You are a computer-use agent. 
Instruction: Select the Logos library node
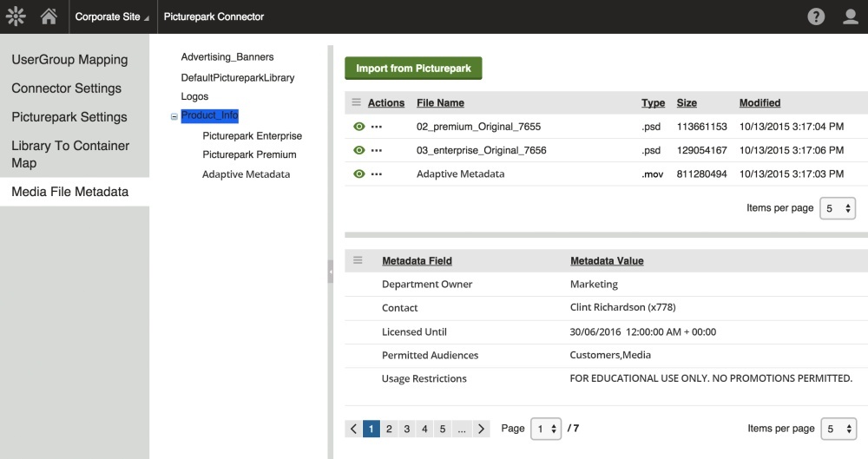coord(194,96)
